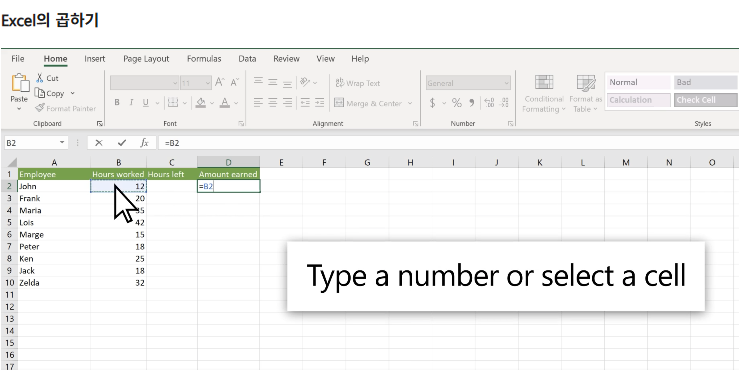Apply Bottom Align to cell
This screenshot has width=739, height=370.
(287, 83)
